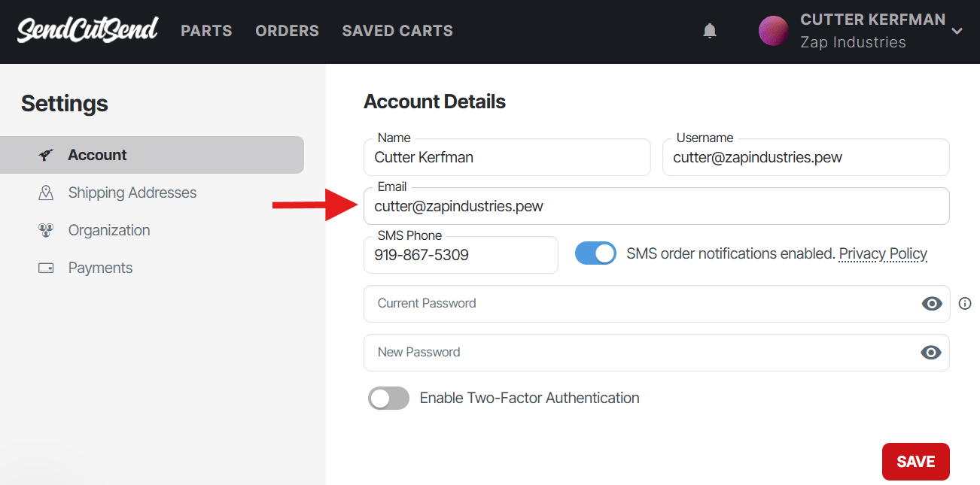The height and width of the screenshot is (485, 980).
Task: Show Current Password with eye icon
Action: coord(932,304)
